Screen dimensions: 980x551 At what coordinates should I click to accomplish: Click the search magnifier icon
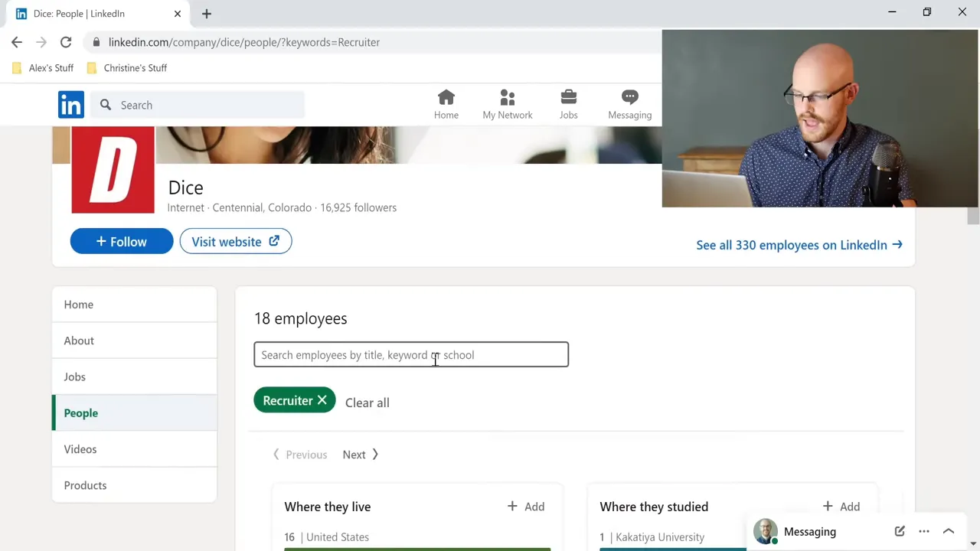tap(106, 105)
